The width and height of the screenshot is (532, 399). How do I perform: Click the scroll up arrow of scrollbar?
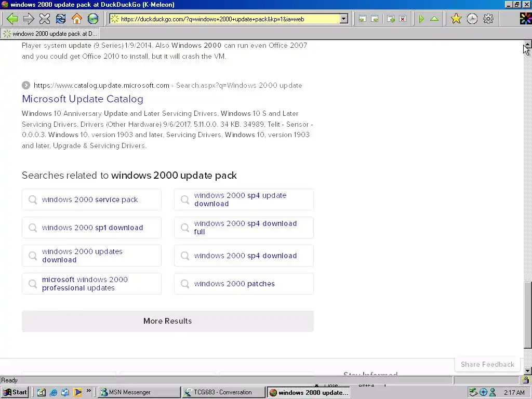(x=528, y=44)
